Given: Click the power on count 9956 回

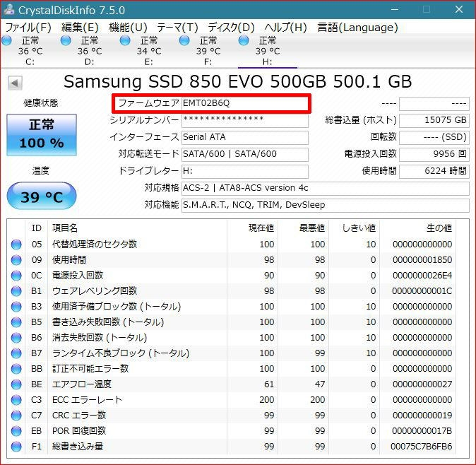Looking at the screenshot, I should (434, 154).
